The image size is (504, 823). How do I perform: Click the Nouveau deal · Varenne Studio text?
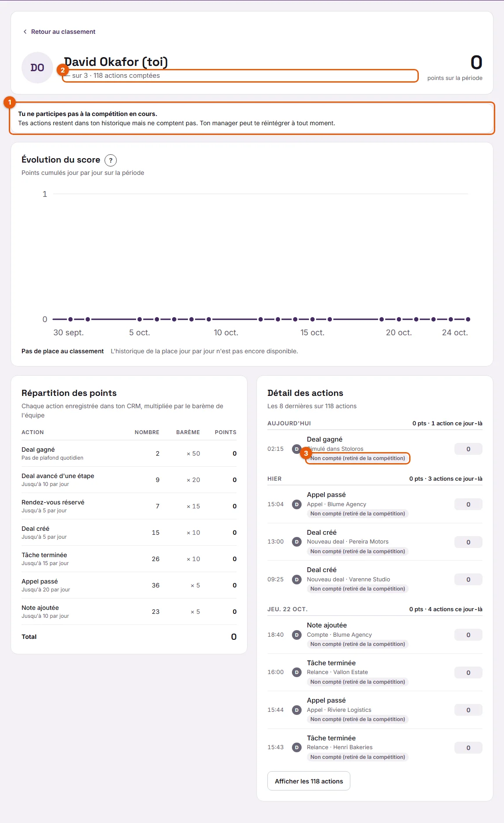pyautogui.click(x=349, y=580)
